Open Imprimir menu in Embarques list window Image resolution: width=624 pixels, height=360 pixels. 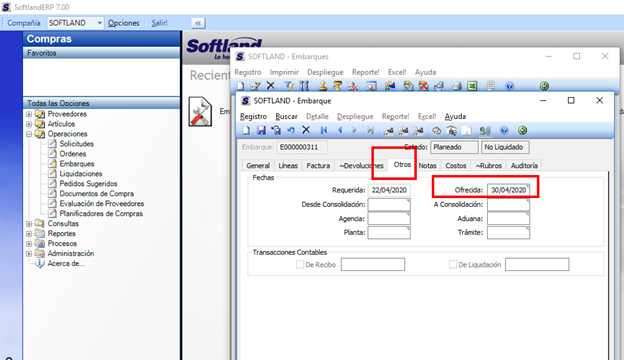(284, 72)
